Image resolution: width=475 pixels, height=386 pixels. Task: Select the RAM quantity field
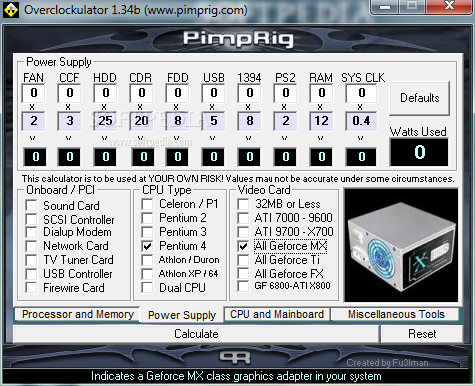322,93
